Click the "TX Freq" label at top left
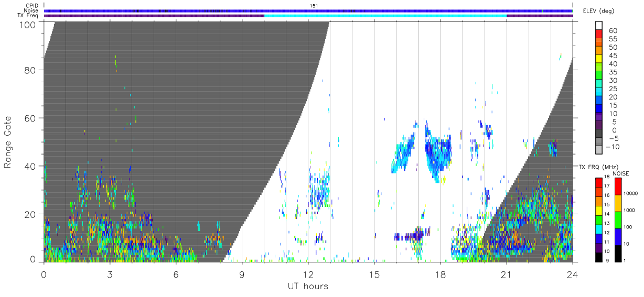Screen dimensions: 644x297 point(28,16)
